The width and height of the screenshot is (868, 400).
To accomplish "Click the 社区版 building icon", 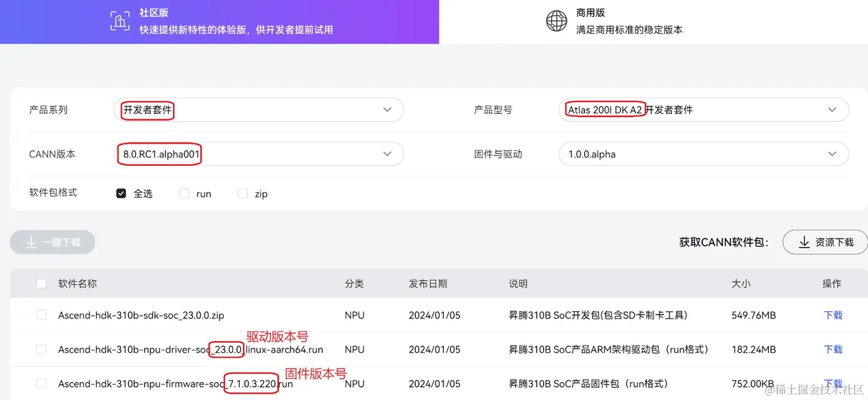I will coord(120,21).
